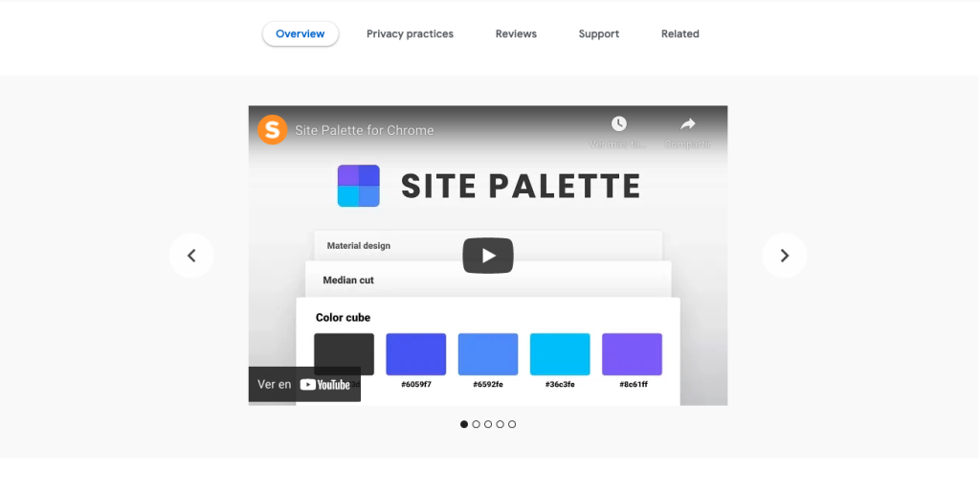Image resolution: width=980 pixels, height=494 pixels.
Task: Go to the Support tab
Action: [599, 34]
